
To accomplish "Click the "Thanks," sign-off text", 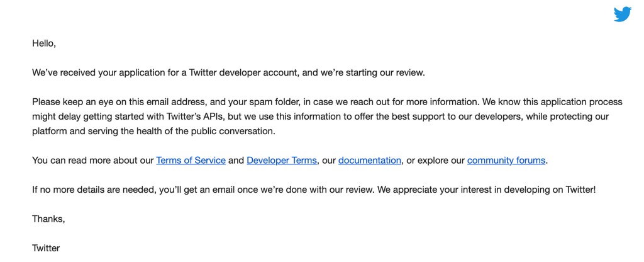I will click(48, 219).
